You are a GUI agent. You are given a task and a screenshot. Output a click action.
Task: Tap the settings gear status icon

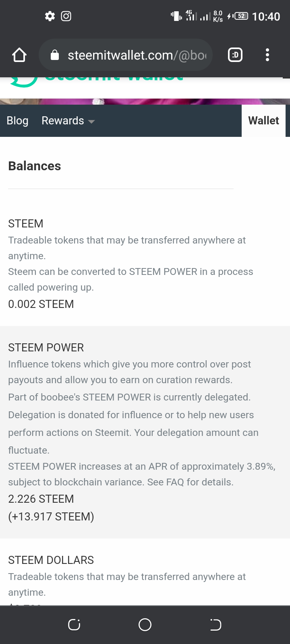[50, 16]
